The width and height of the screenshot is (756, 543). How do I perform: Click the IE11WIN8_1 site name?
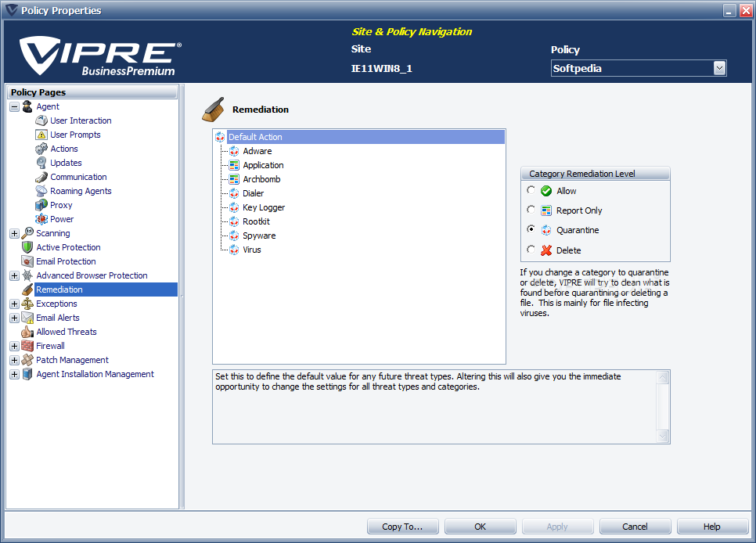point(381,69)
